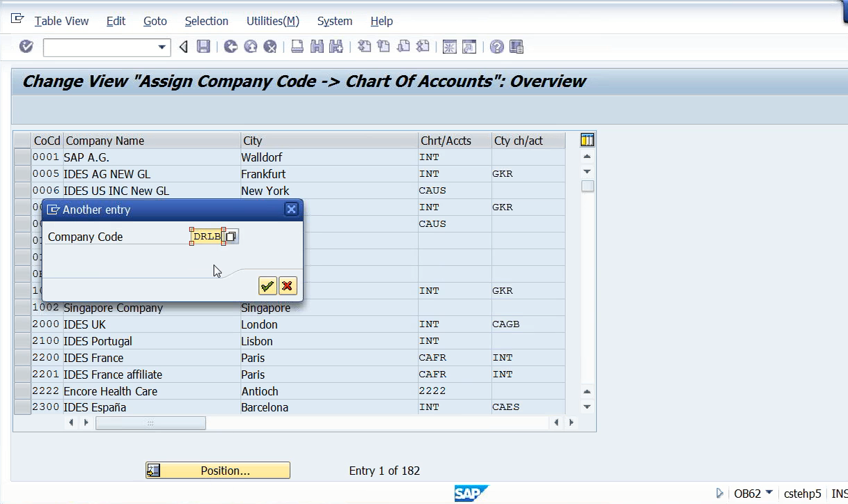Select row selector for company code 2222
This screenshot has width=848, height=504.
[22, 391]
